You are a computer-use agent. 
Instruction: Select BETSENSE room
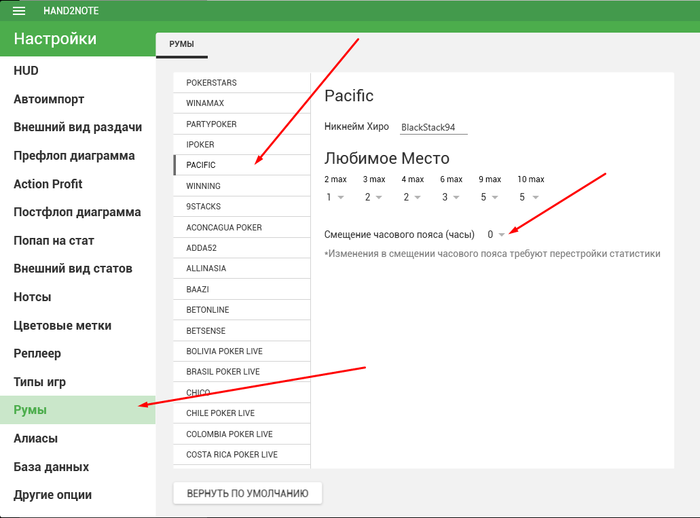tap(242, 331)
